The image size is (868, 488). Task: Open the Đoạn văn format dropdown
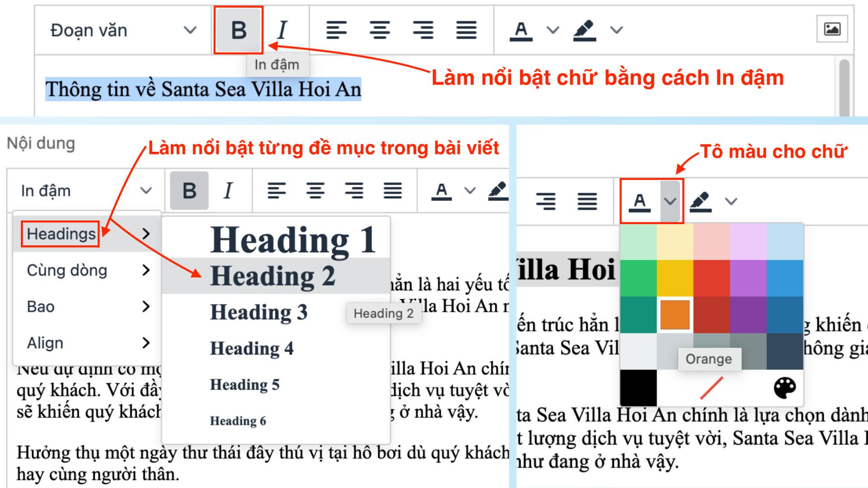coord(123,30)
